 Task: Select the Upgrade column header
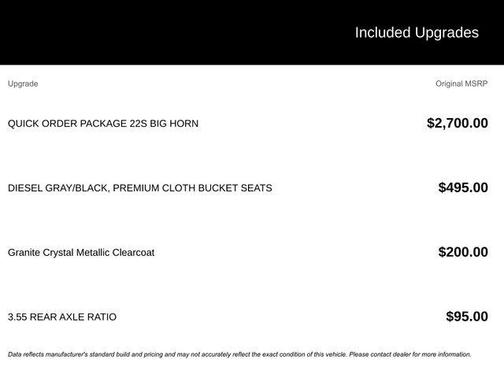point(23,84)
